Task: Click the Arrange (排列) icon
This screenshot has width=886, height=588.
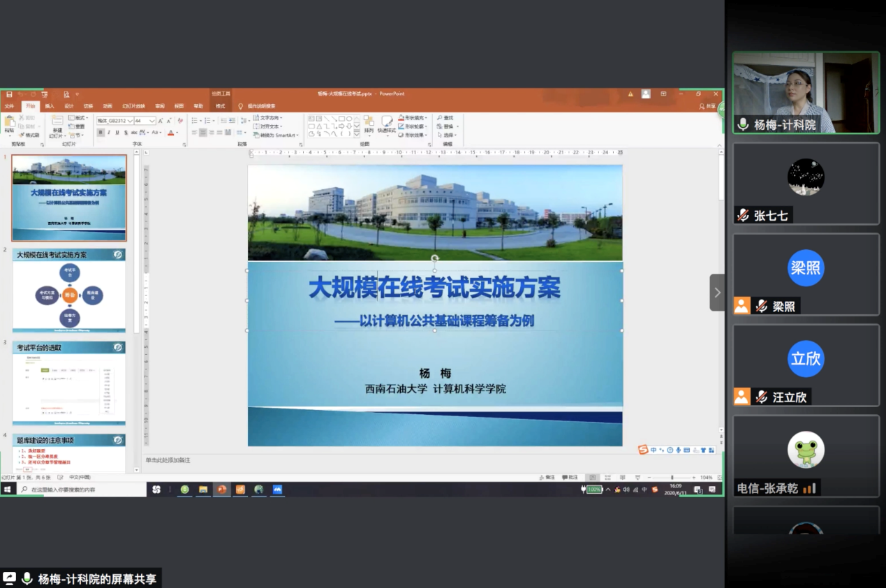Action: [368, 123]
